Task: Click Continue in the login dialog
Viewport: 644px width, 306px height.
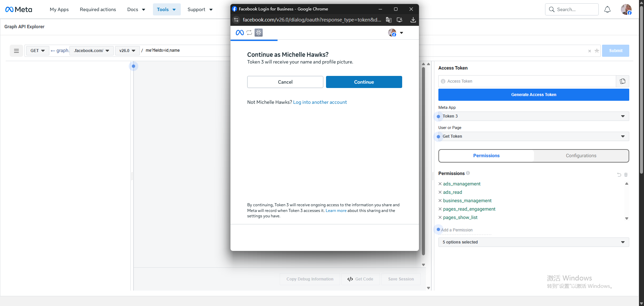Action: [x=364, y=82]
